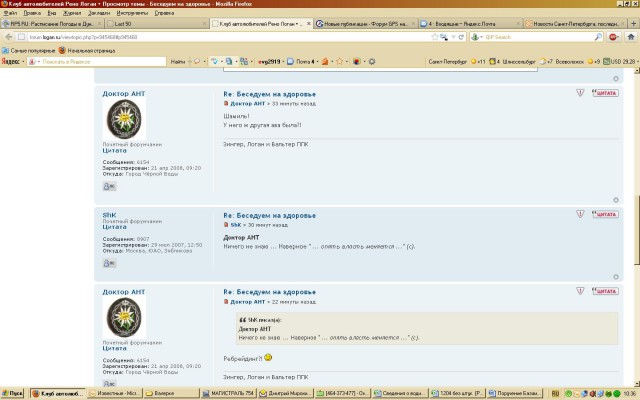The width and height of the screenshot is (640, 400).
Task: Click the Самые популярные bookmark icon
Action: [x=5, y=51]
